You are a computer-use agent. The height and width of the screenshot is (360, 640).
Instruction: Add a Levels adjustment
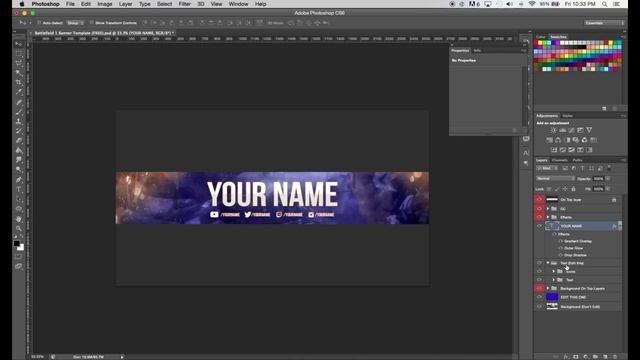click(x=562, y=130)
